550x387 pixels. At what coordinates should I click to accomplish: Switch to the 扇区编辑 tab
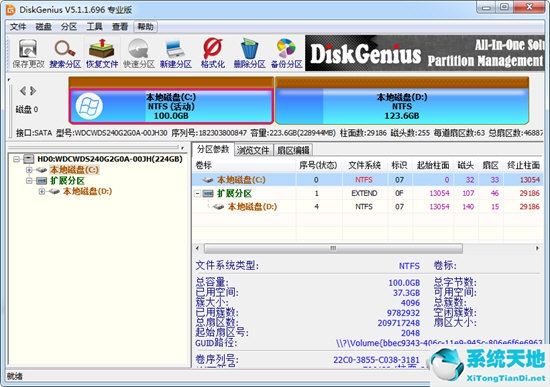[x=293, y=151]
